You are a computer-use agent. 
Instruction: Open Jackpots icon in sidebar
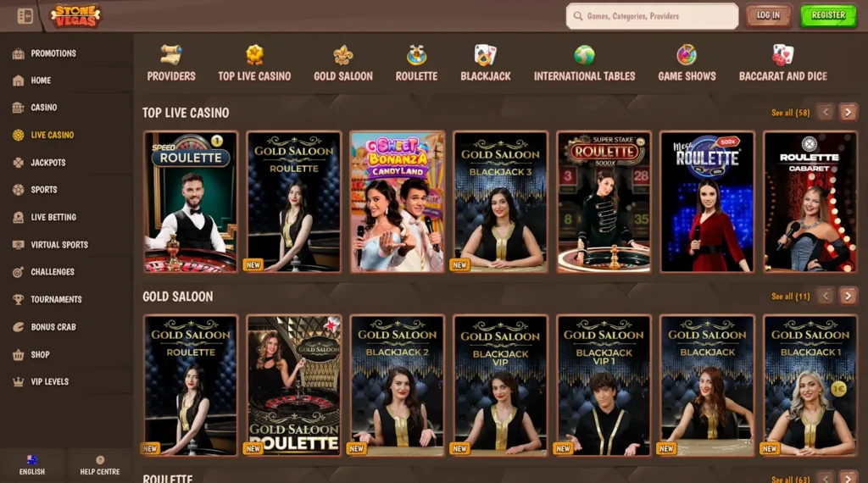pos(19,163)
